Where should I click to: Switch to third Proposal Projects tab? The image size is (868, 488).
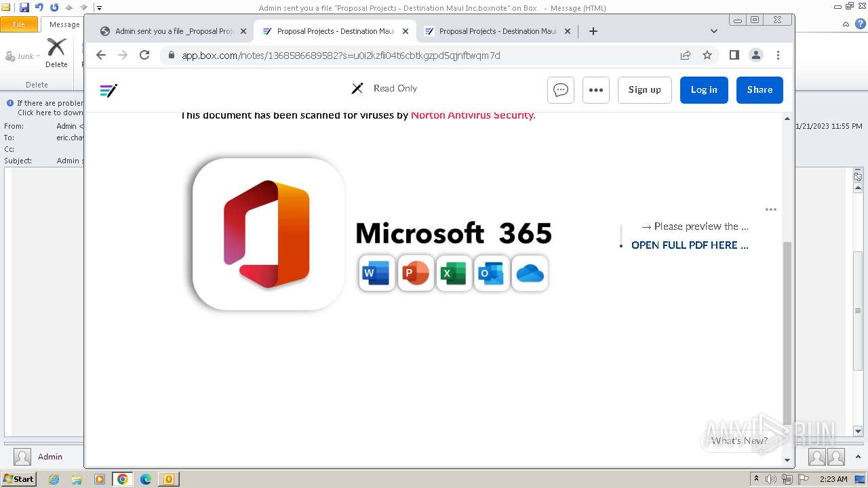pyautogui.click(x=496, y=31)
